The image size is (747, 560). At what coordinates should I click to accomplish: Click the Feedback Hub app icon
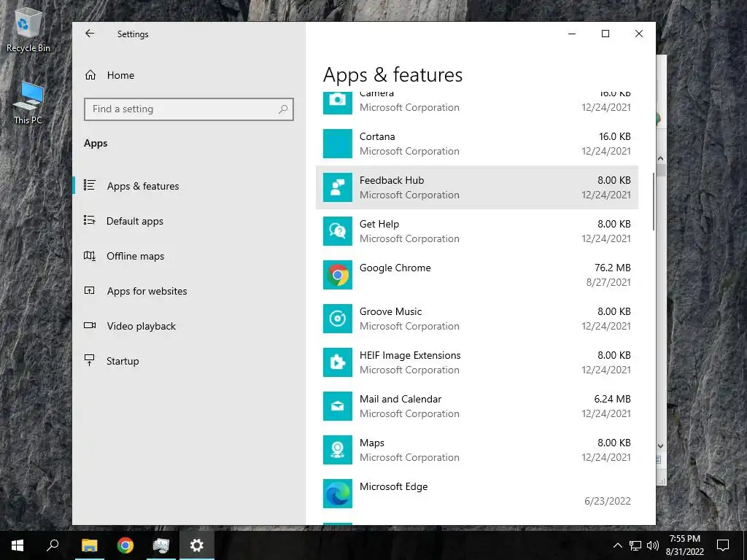coord(338,187)
